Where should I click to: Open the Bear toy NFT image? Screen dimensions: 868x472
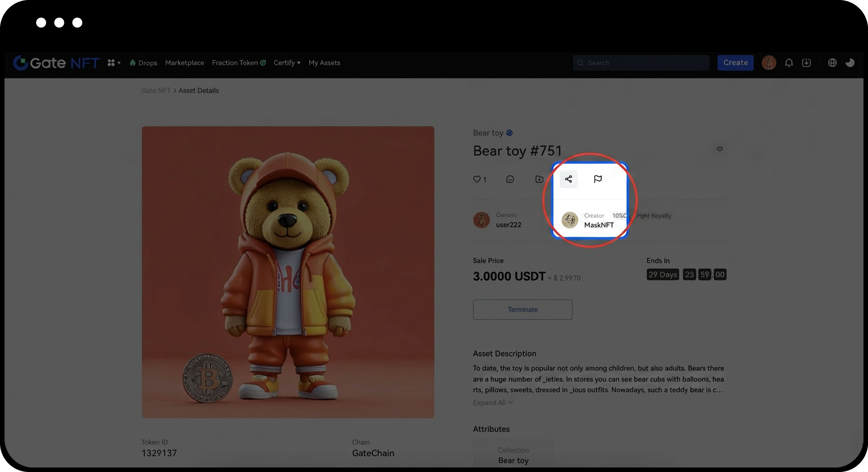(288, 272)
